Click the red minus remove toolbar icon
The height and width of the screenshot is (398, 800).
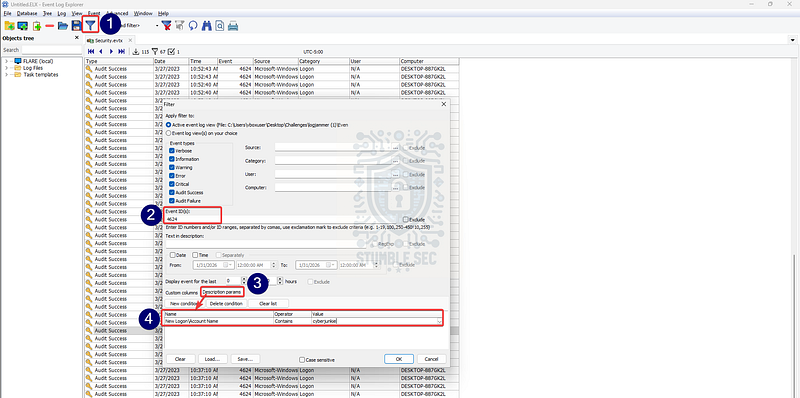click(49, 26)
